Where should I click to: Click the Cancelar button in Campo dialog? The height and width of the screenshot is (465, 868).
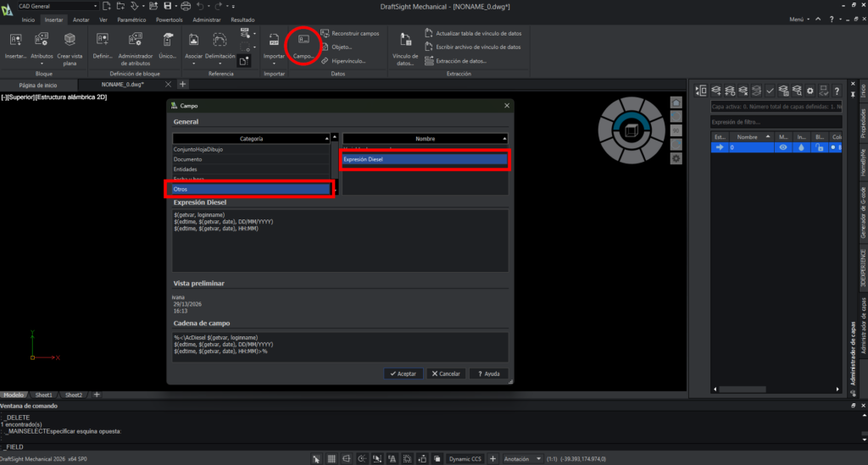click(446, 374)
